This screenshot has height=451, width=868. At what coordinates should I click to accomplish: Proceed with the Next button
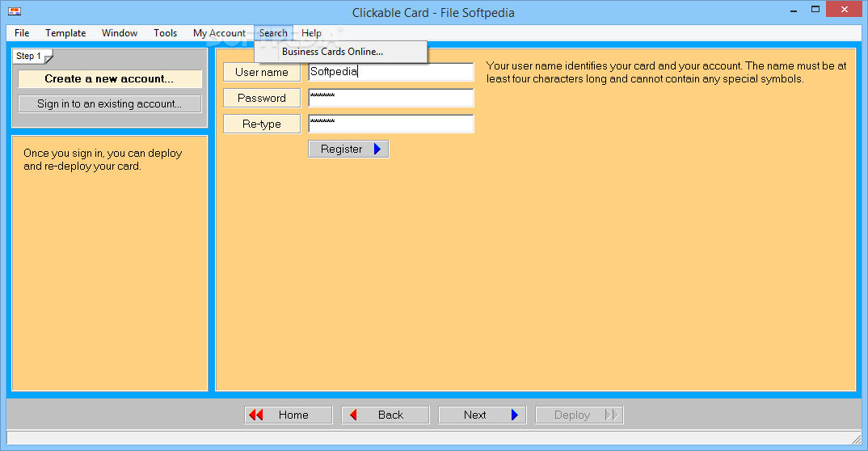click(x=482, y=415)
